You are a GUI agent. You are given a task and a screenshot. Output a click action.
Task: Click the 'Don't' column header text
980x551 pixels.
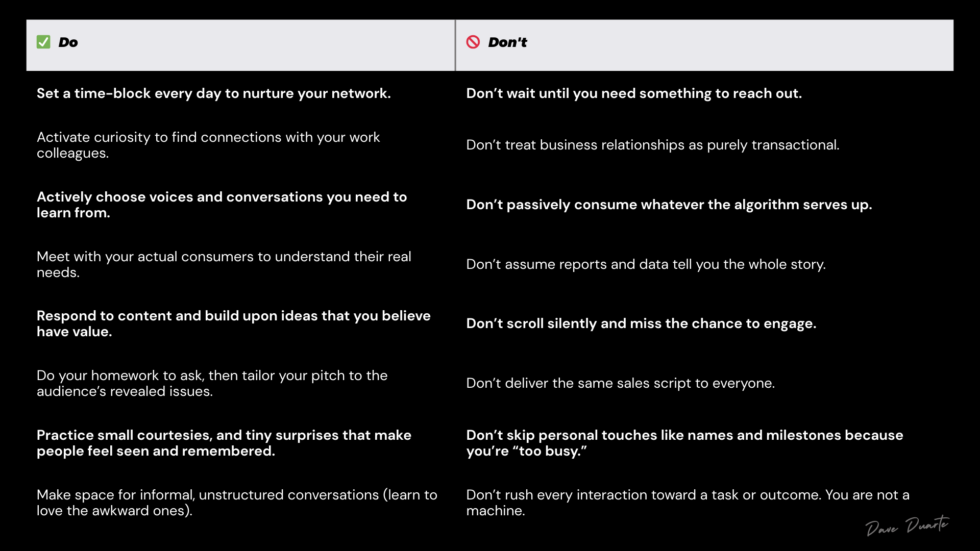(507, 42)
